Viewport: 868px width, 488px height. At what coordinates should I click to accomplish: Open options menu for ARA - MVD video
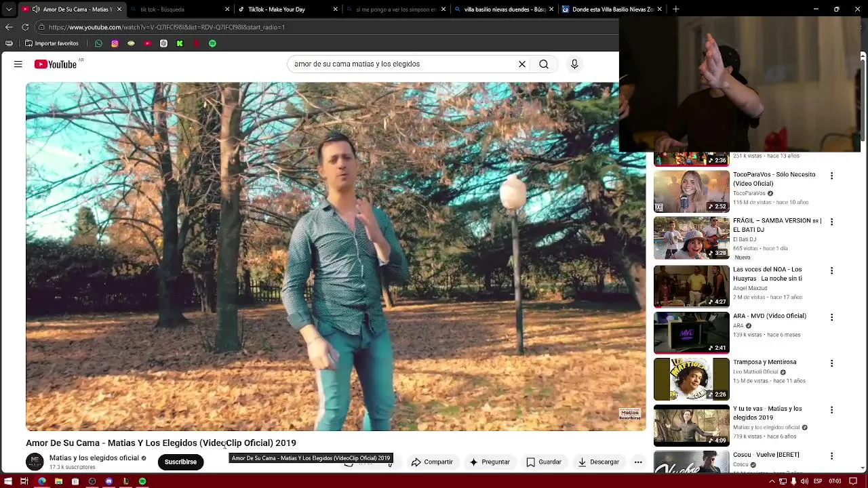coord(831,317)
